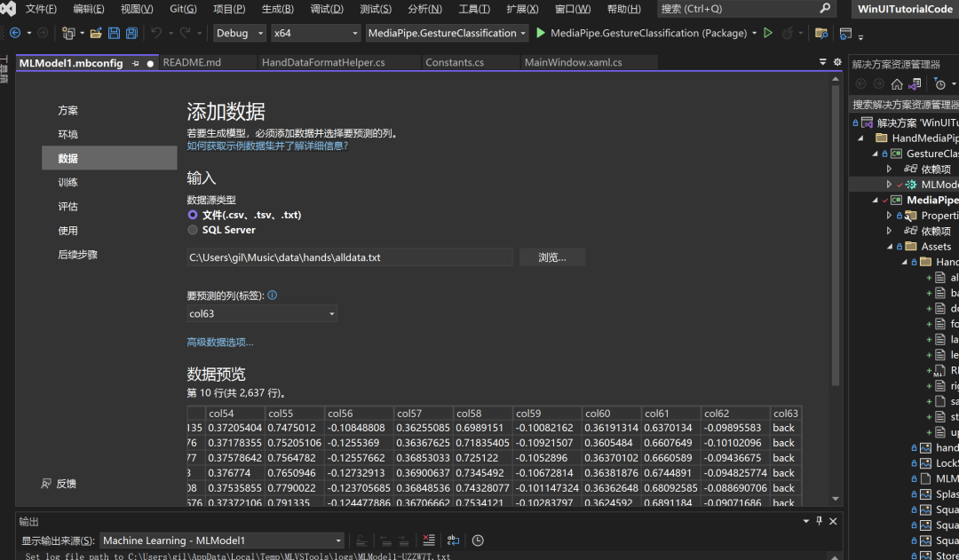Image resolution: width=959 pixels, height=560 pixels.
Task: Click the data file path input field
Action: click(350, 257)
